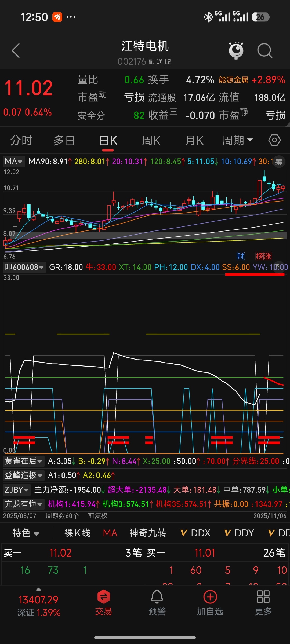This screenshot has width=290, height=644.
Task: Tap the 通 connect badge
Action: [x=160, y=62]
